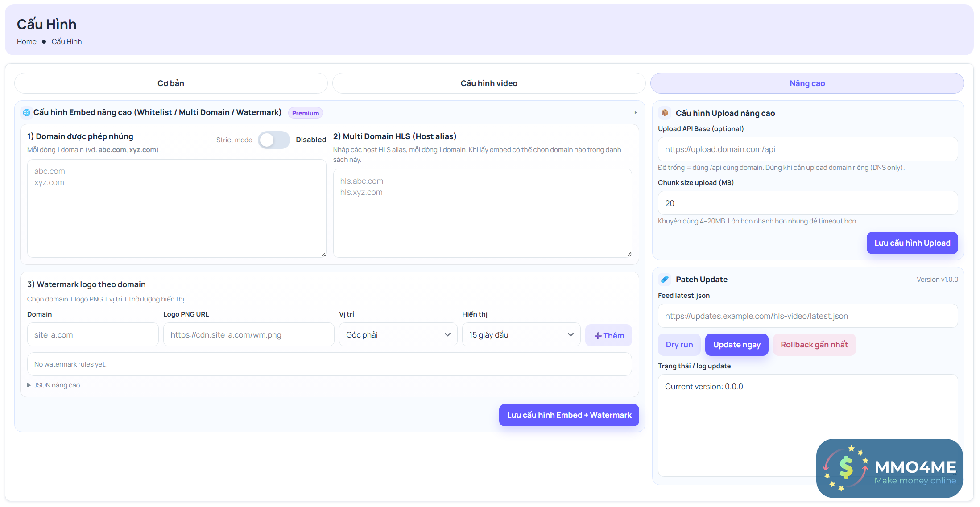Screen dimensions: 980x507
Task: Click the watermark Domain input field
Action: coord(93,335)
